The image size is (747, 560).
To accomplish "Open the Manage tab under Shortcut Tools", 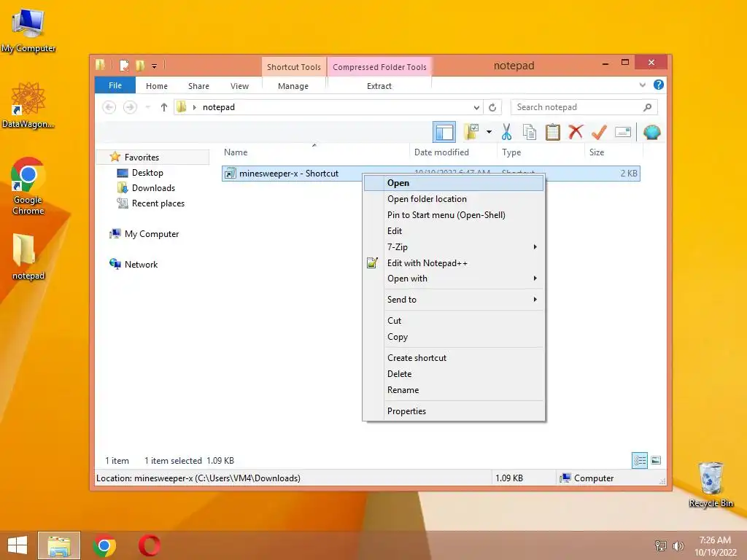I will point(293,86).
